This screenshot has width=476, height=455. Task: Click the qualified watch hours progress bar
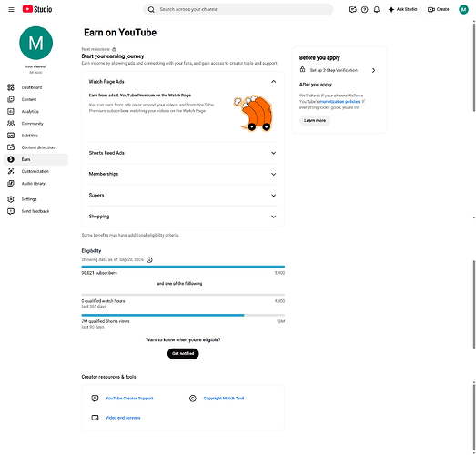(x=183, y=295)
